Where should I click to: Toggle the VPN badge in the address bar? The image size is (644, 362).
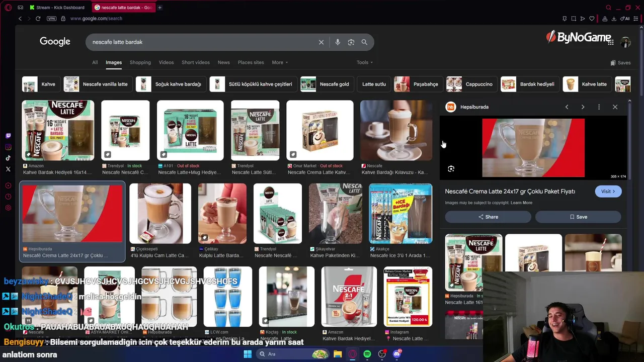[51, 19]
